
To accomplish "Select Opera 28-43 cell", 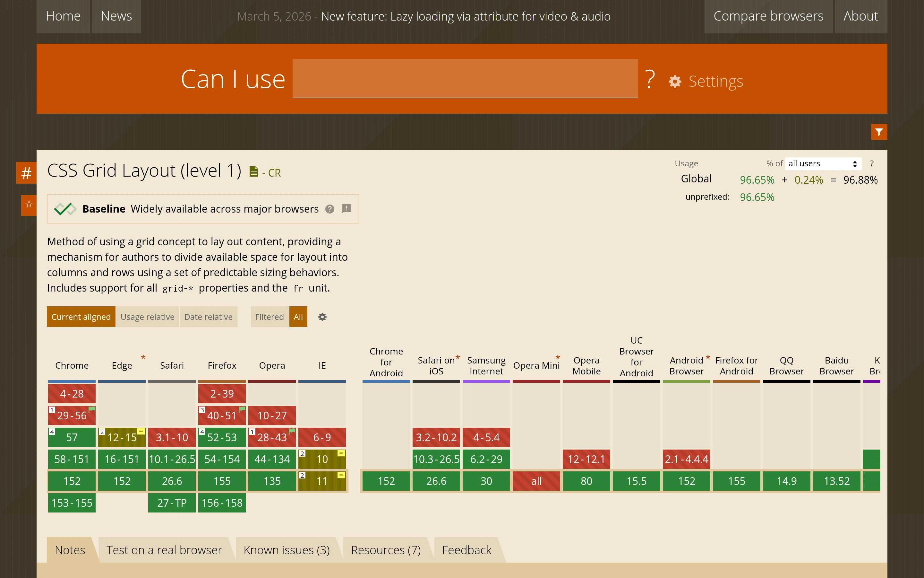I will coord(272,437).
